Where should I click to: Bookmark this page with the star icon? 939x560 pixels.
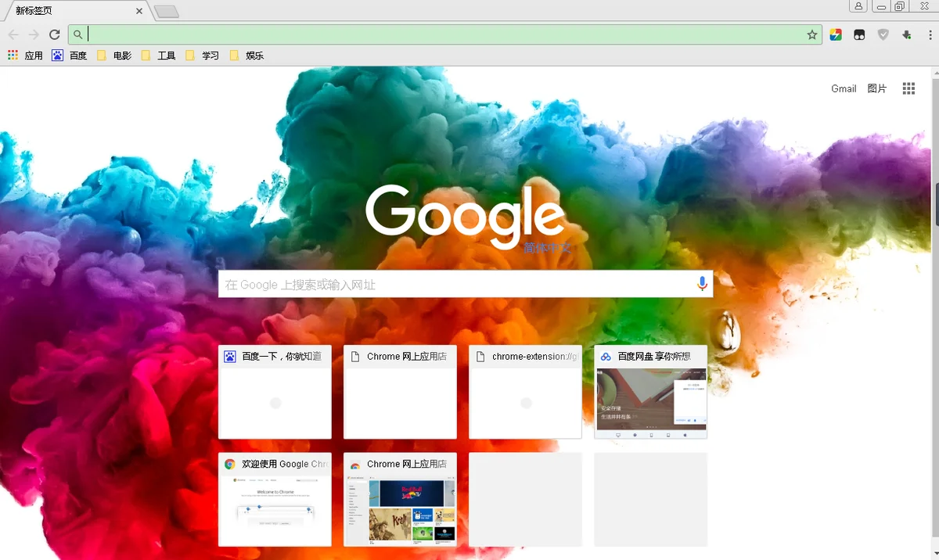[x=812, y=34]
